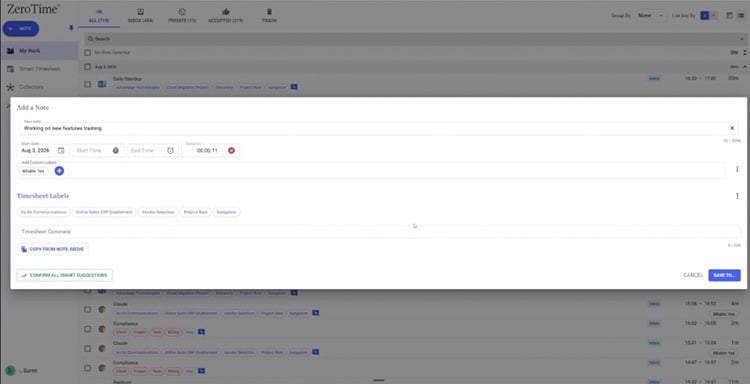Tick the Daily Standup row checkbox
Screen dimensions: 750x384
(x=88, y=84)
